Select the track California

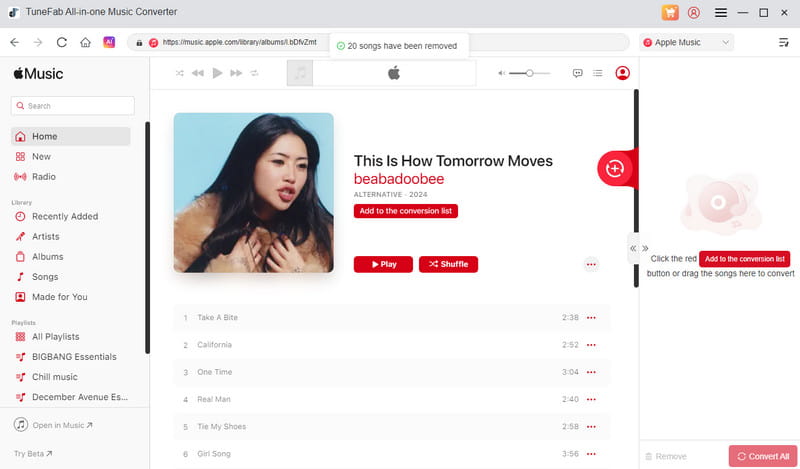pos(392,345)
